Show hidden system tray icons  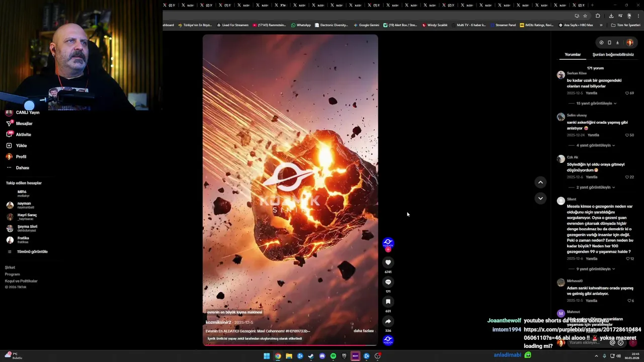coord(597,356)
